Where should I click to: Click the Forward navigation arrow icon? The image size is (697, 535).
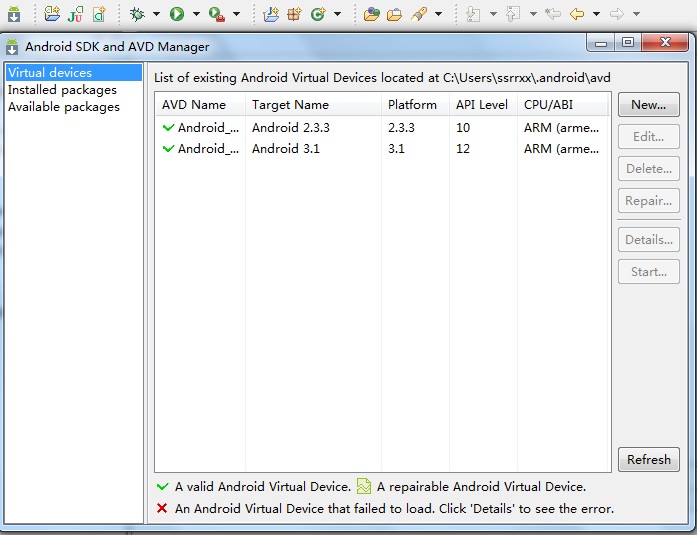point(617,14)
